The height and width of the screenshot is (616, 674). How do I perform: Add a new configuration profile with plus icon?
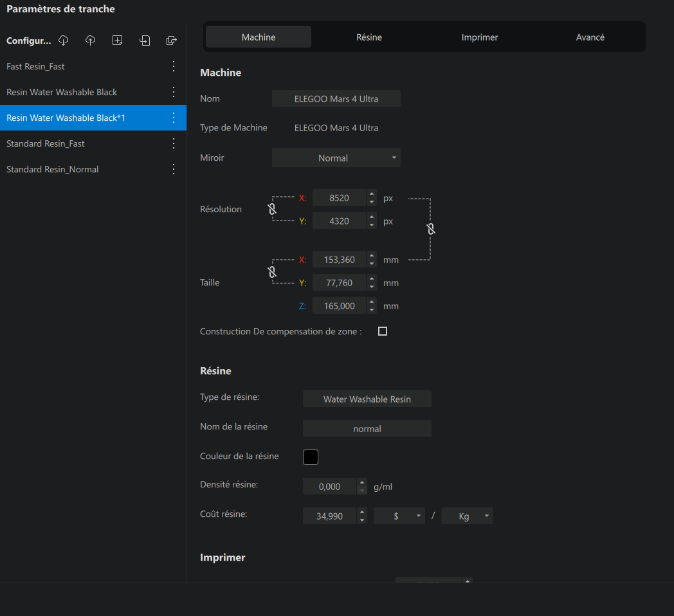(117, 41)
